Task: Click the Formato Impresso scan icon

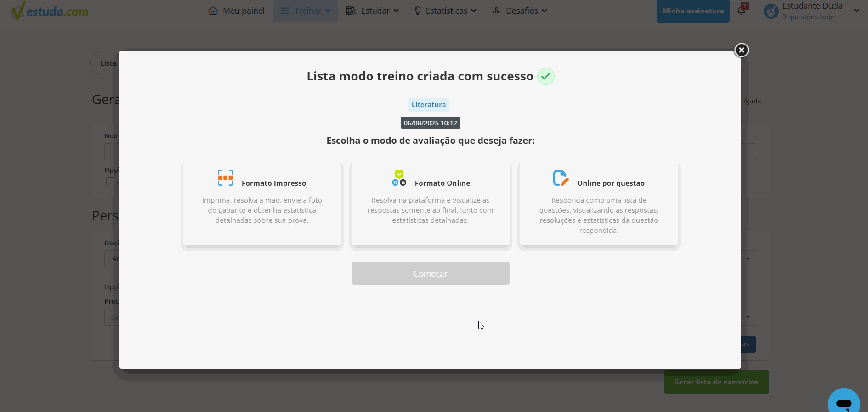Action: (x=226, y=178)
